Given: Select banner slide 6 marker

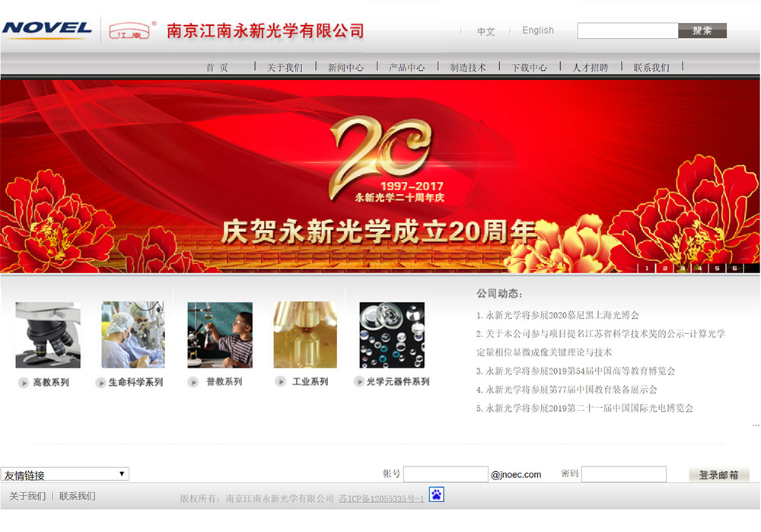Looking at the screenshot, I should tap(734, 268).
